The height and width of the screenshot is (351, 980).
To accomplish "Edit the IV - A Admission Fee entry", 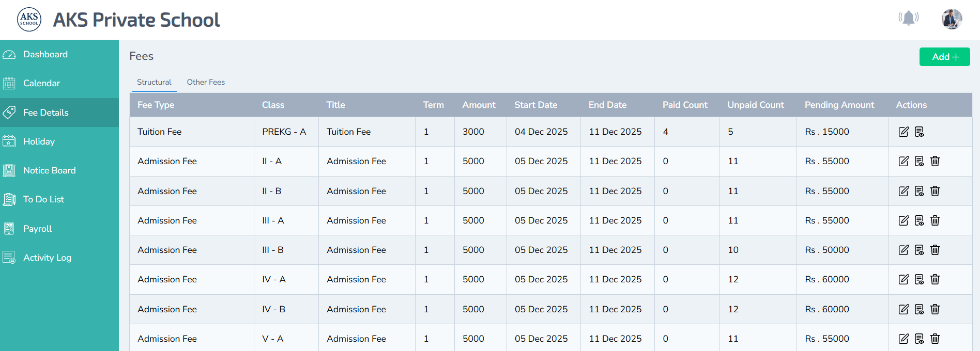I will coord(904,279).
